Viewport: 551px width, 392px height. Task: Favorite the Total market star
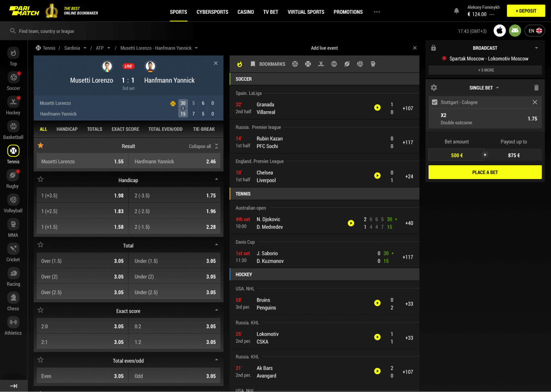pyautogui.click(x=41, y=245)
